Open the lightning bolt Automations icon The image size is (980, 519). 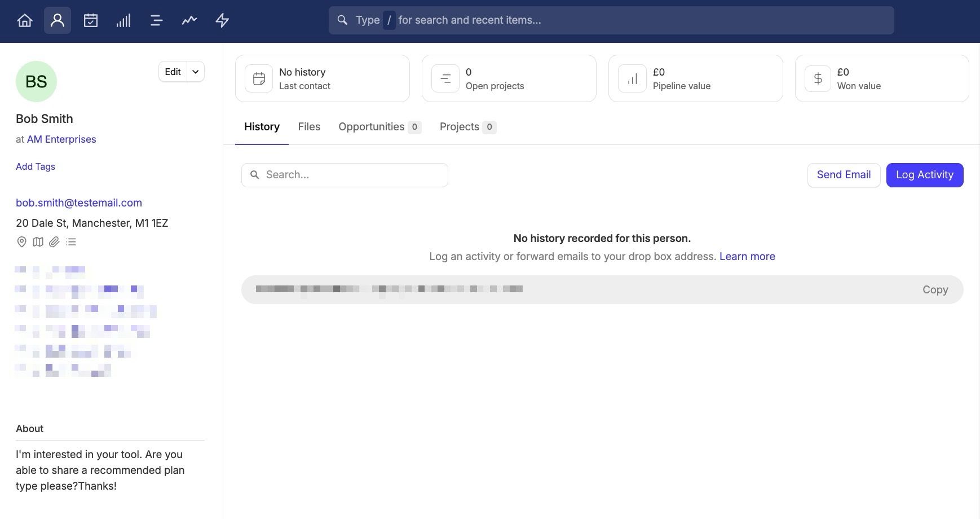[222, 20]
